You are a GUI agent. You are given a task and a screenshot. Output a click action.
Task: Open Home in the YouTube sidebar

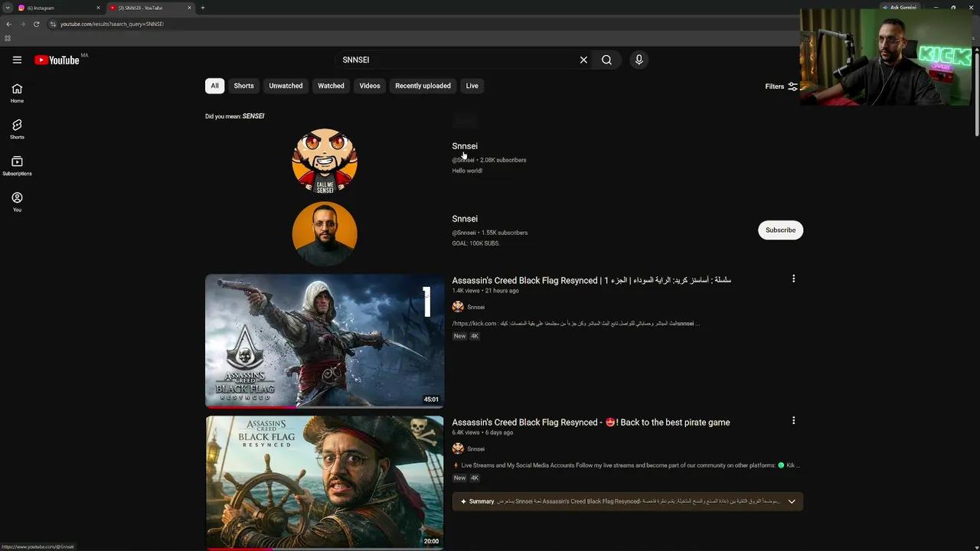point(17,93)
